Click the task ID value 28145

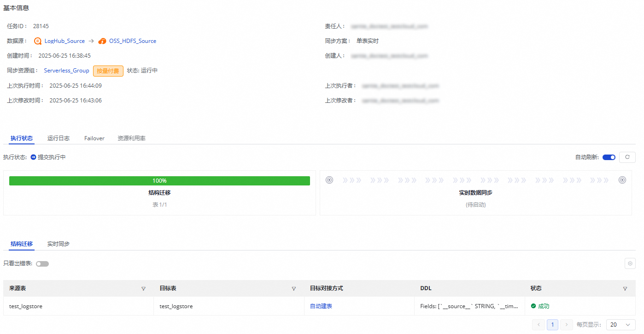[x=41, y=26]
